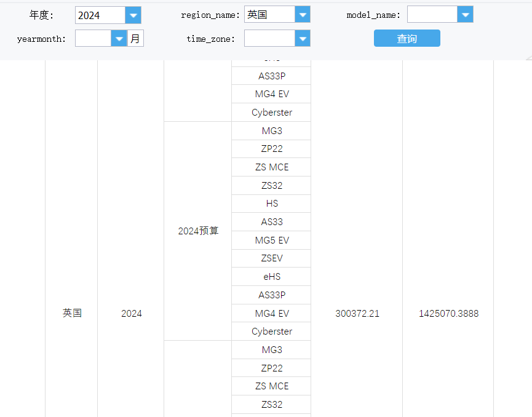The height and width of the screenshot is (417, 532).
Task: Open the model_name dropdown arrow
Action: click(465, 15)
